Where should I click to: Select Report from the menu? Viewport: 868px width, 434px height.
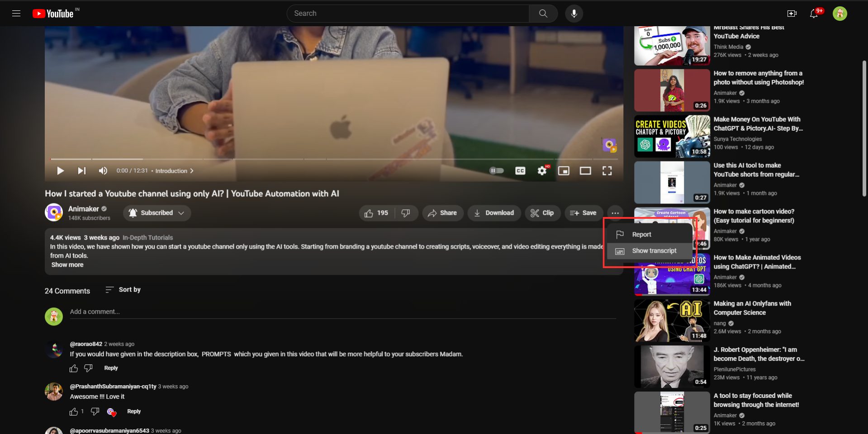pos(641,234)
